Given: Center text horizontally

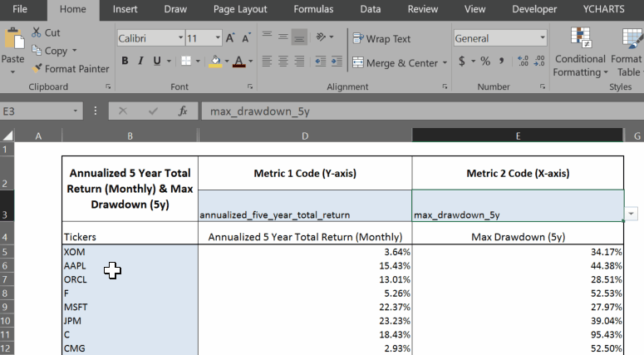Looking at the screenshot, I should pos(283,62).
